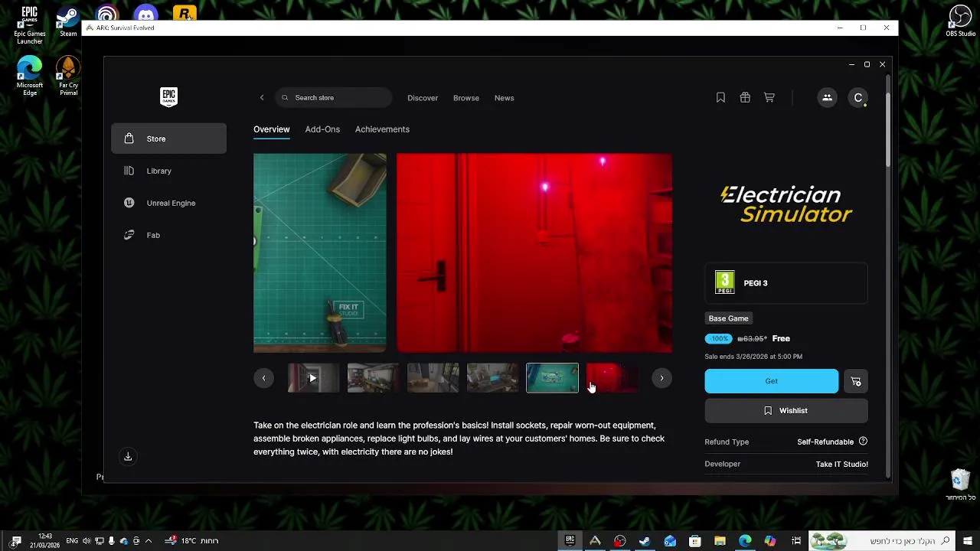This screenshot has height=551, width=980.
Task: Click the volume speaker tray icon
Action: 87,540
